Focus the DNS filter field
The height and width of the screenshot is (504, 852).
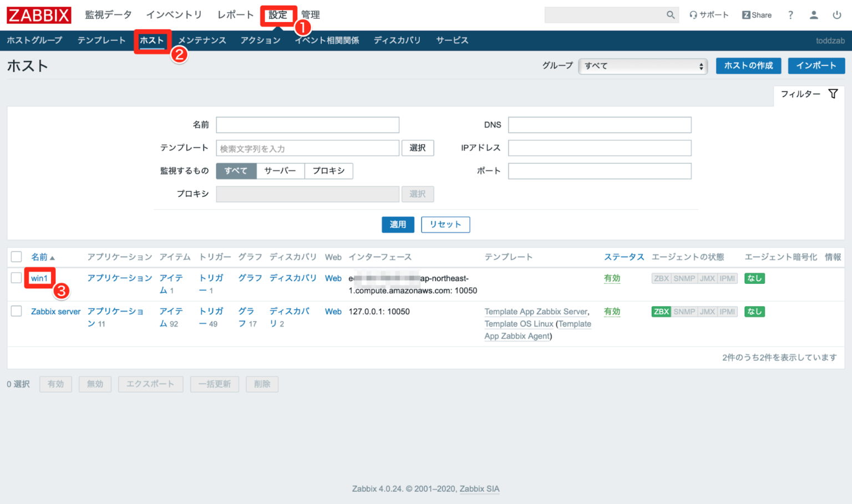600,125
